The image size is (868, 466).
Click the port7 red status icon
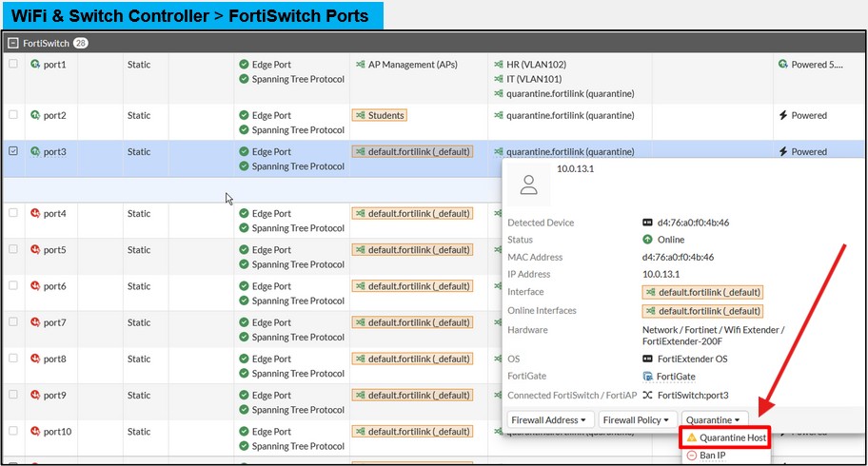[x=35, y=322]
